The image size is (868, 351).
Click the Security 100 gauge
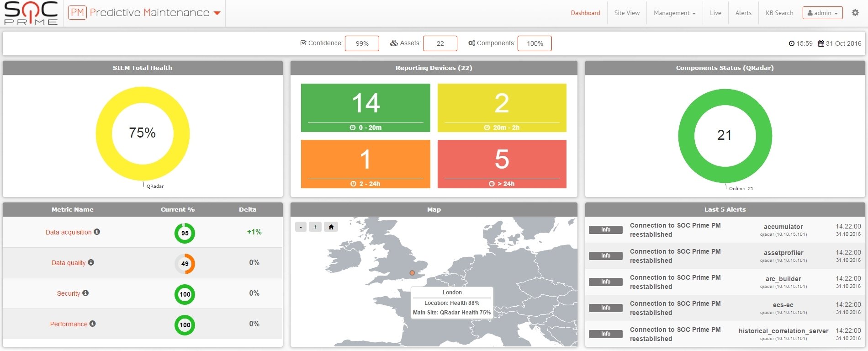(x=185, y=294)
